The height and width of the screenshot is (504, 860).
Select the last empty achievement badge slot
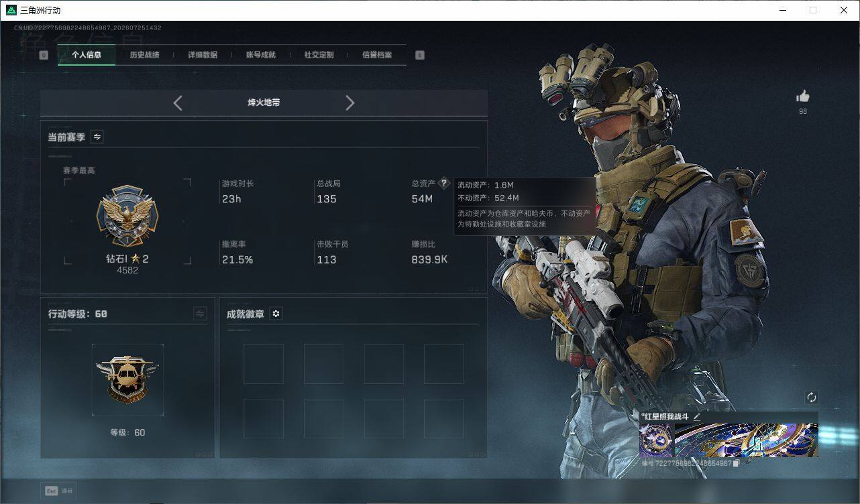[x=444, y=418]
